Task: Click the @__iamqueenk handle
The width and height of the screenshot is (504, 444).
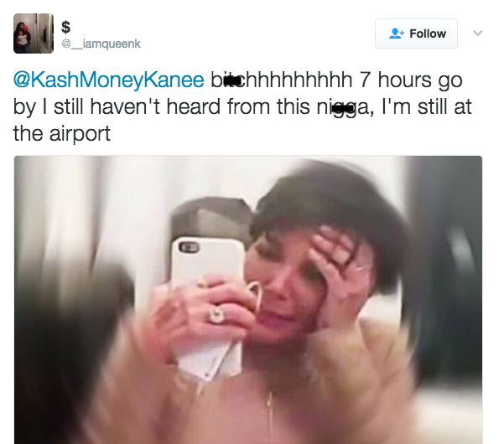Action: (x=101, y=44)
